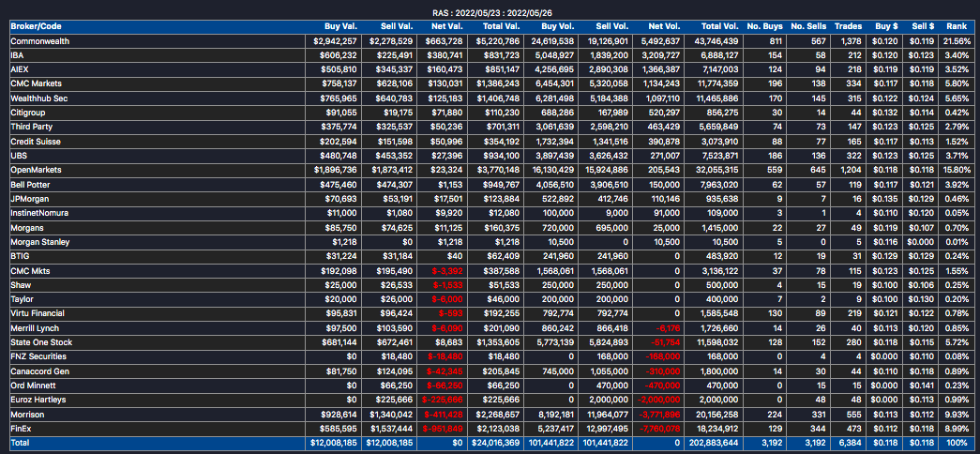Sort by the Buy Vol. column header
The image size is (980, 454).
point(558,26)
